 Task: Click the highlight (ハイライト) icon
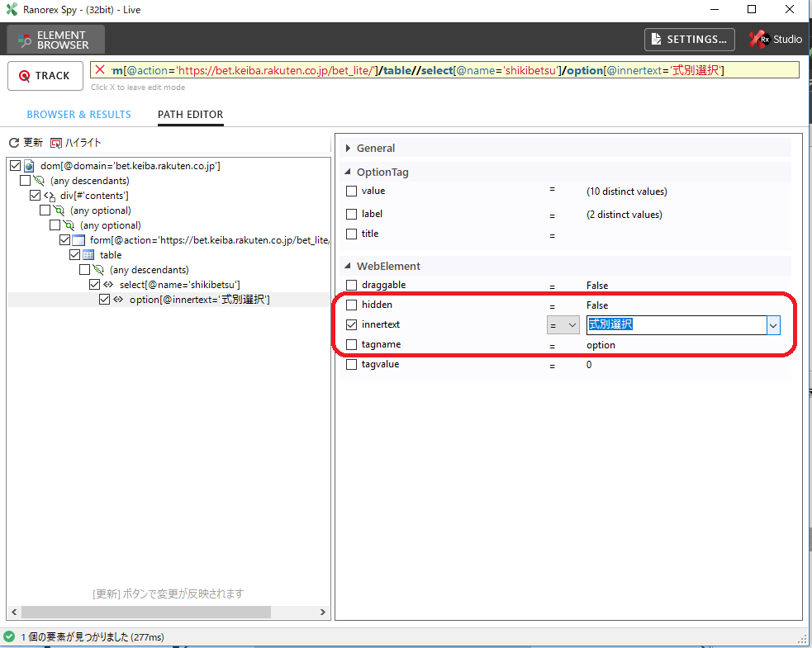tap(56, 143)
